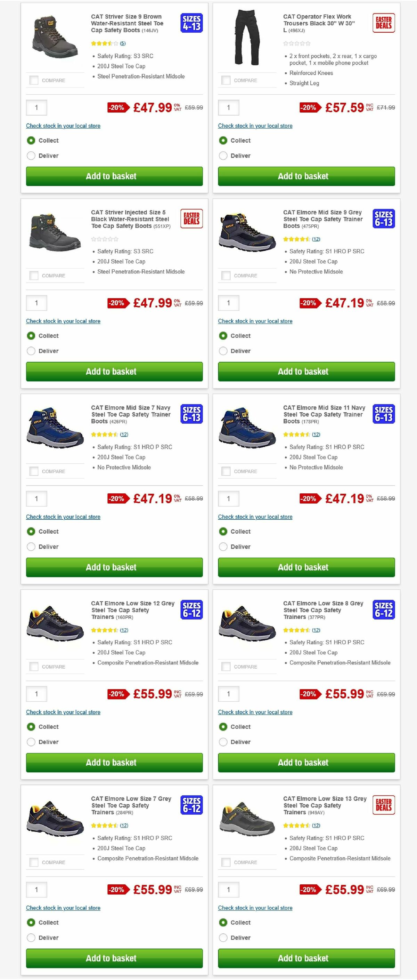Select Deliver for Elmore Mid Size 11 Navy

pos(223,546)
